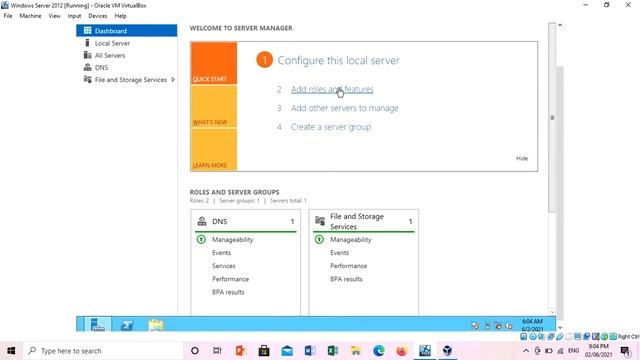Image resolution: width=640 pixels, height=360 pixels.
Task: Open the host Windows Start menu
Action: [x=11, y=351]
